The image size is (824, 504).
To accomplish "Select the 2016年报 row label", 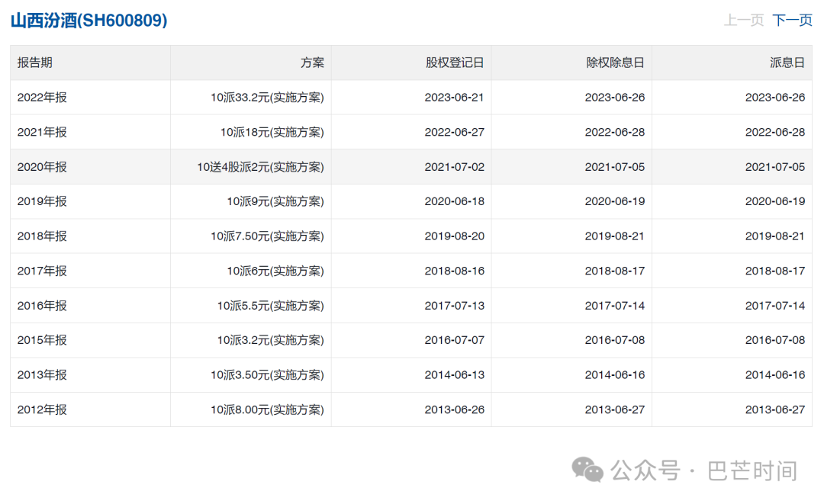I will click(42, 306).
